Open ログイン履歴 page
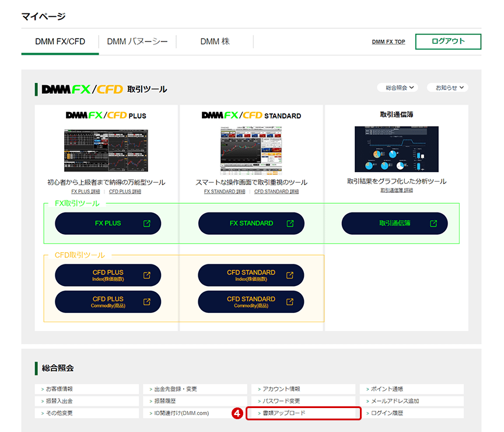The width and height of the screenshot is (504, 432). (x=412, y=413)
